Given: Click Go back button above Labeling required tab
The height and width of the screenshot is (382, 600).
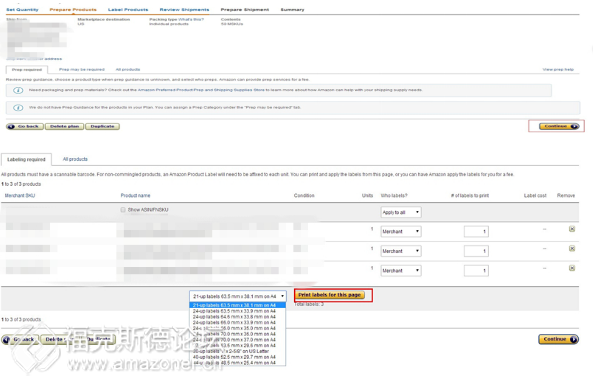Looking at the screenshot, I should 25,126.
